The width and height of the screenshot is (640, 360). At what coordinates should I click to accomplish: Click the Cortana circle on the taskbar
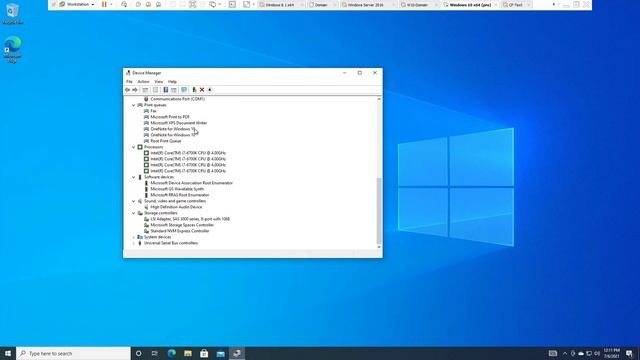(x=138, y=353)
